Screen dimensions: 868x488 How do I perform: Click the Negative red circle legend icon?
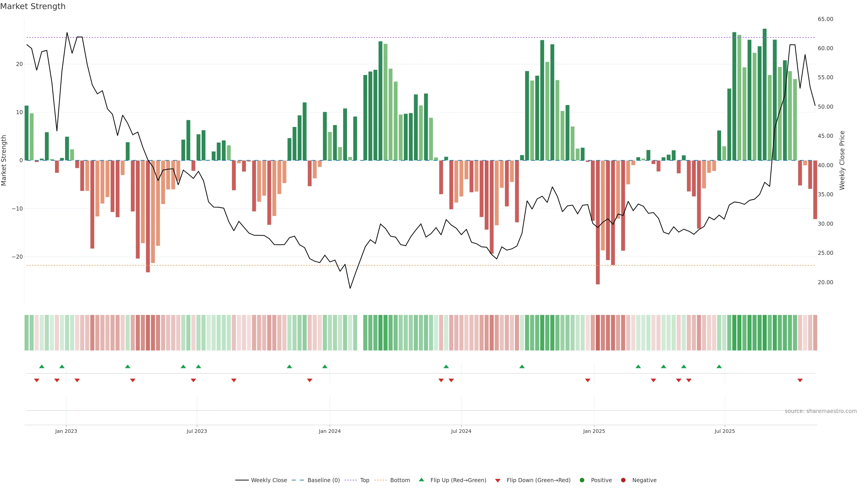point(623,480)
